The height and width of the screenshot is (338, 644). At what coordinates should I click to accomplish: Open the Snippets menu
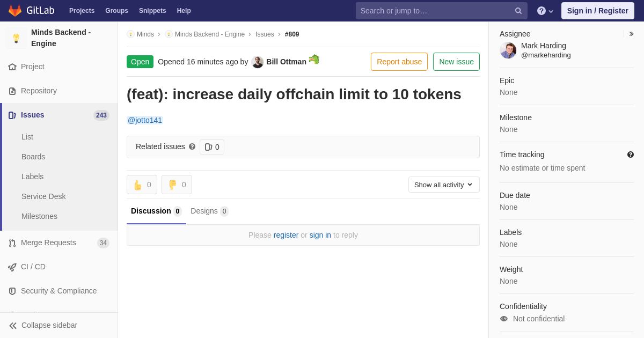pos(152,11)
